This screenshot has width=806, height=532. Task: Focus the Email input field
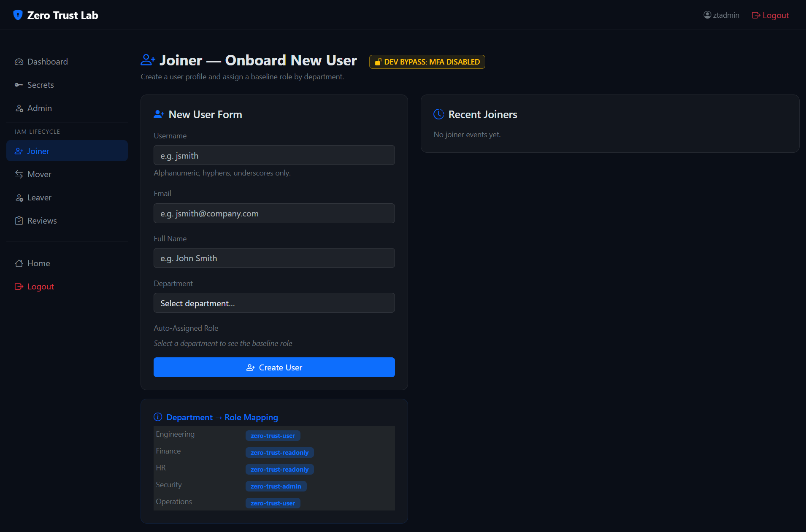(x=274, y=213)
